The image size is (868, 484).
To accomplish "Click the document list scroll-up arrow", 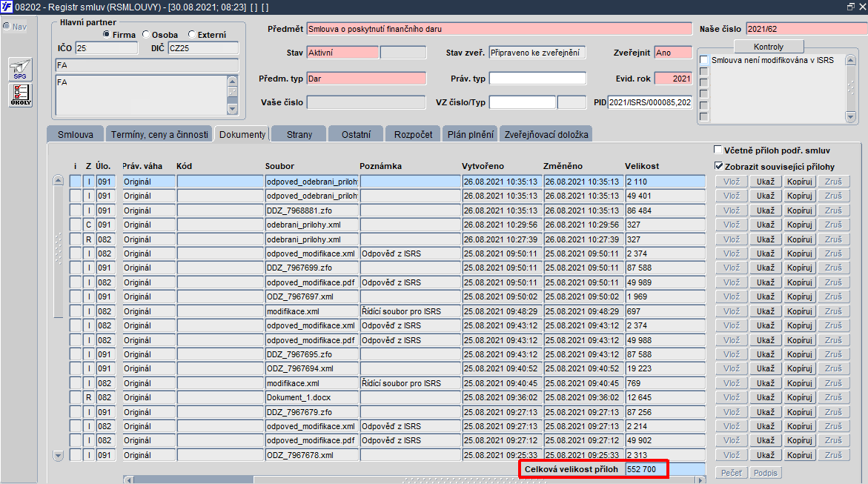I will point(58,181).
